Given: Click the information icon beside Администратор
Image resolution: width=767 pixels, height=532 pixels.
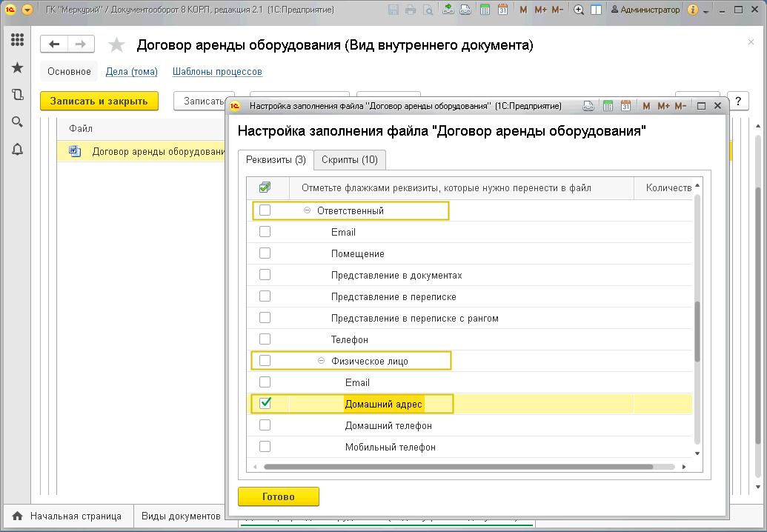Looking at the screenshot, I should (x=692, y=10).
